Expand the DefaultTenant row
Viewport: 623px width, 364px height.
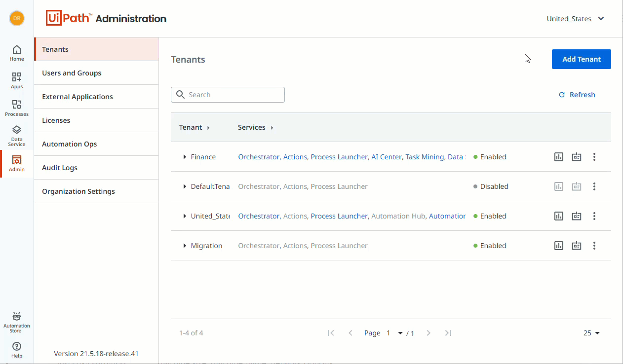tap(185, 186)
